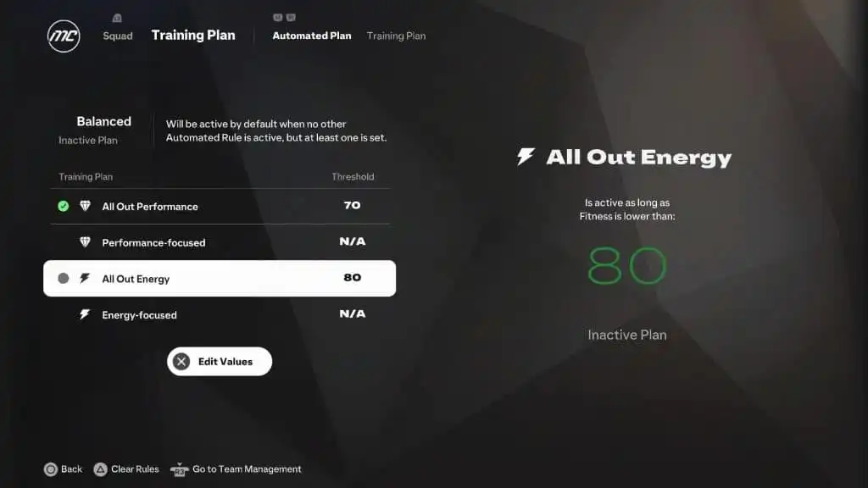Toggle the green check on All Out Performance
The width and height of the screenshot is (868, 488).
63,206
